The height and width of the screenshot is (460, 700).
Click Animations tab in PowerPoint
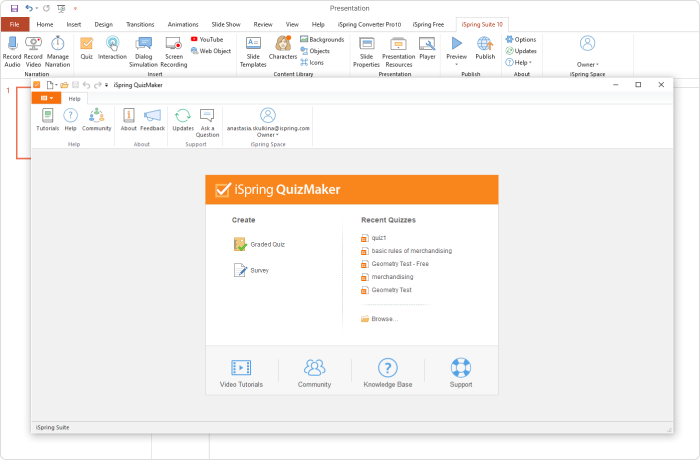(183, 24)
